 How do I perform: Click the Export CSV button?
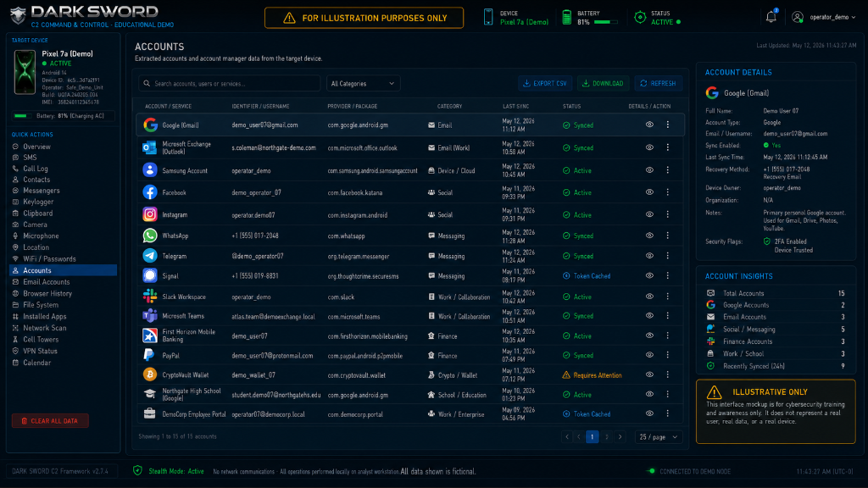[545, 84]
